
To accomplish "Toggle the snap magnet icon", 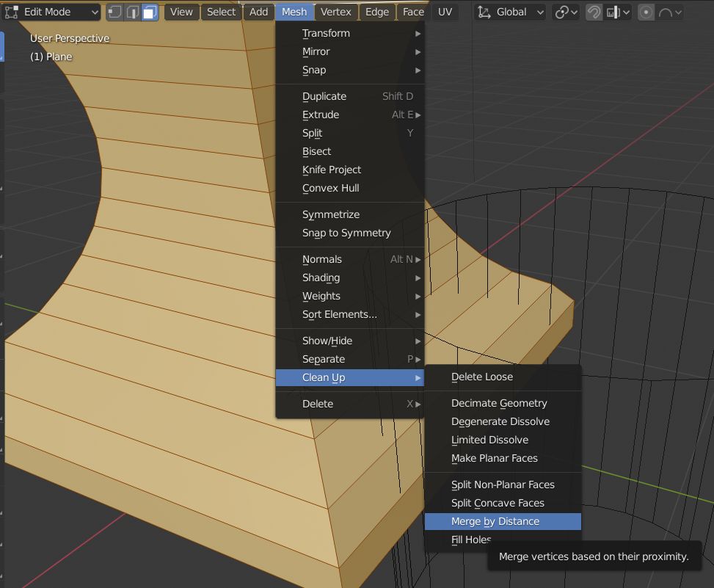I will click(x=594, y=12).
